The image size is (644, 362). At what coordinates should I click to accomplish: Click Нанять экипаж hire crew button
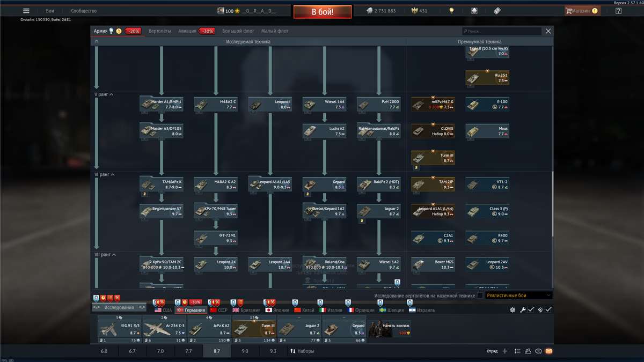click(x=389, y=329)
